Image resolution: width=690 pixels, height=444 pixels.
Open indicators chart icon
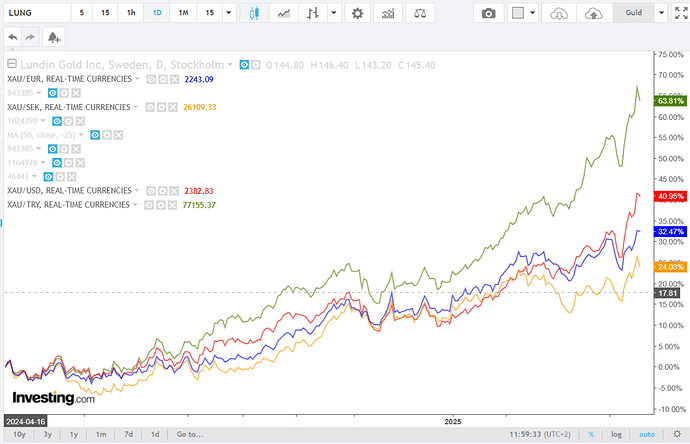[388, 13]
